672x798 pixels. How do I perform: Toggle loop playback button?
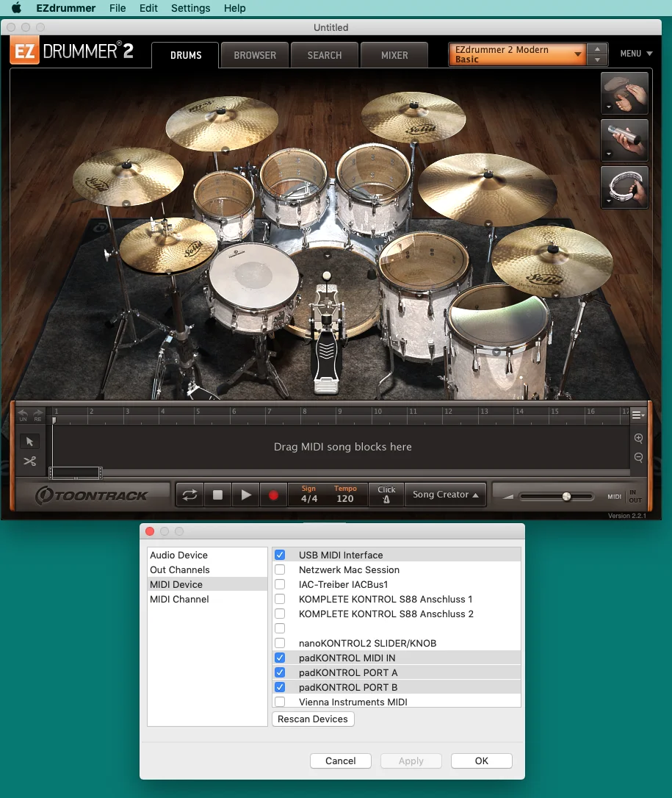point(189,495)
